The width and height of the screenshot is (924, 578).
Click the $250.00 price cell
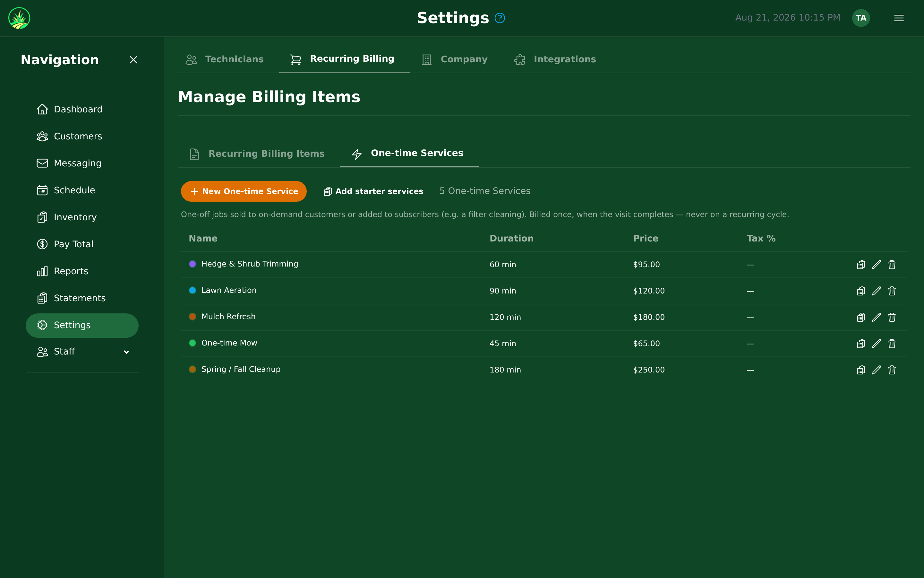pyautogui.click(x=649, y=370)
